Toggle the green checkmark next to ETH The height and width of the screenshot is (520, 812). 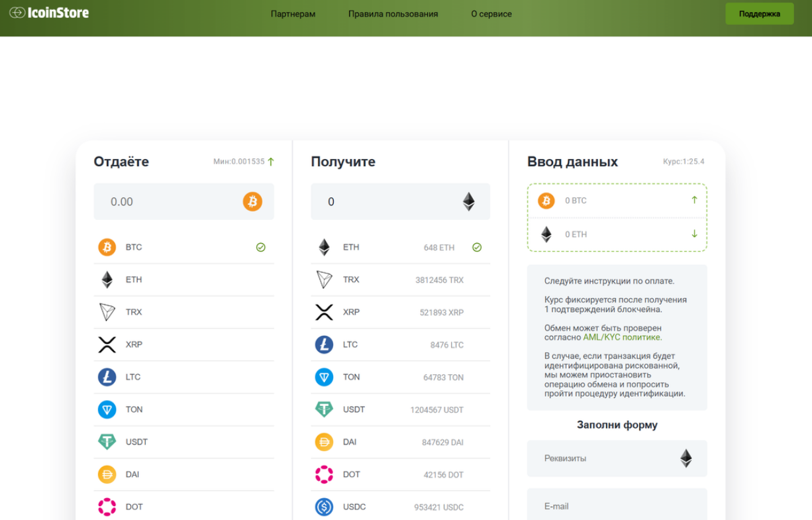(x=477, y=247)
